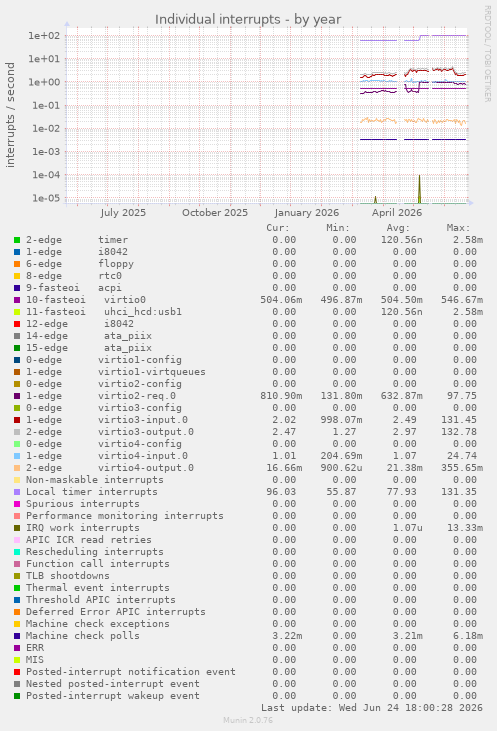The image size is (497, 731).
Task: Click the dark red swatch for virtio3-input.0
Action: (17, 420)
